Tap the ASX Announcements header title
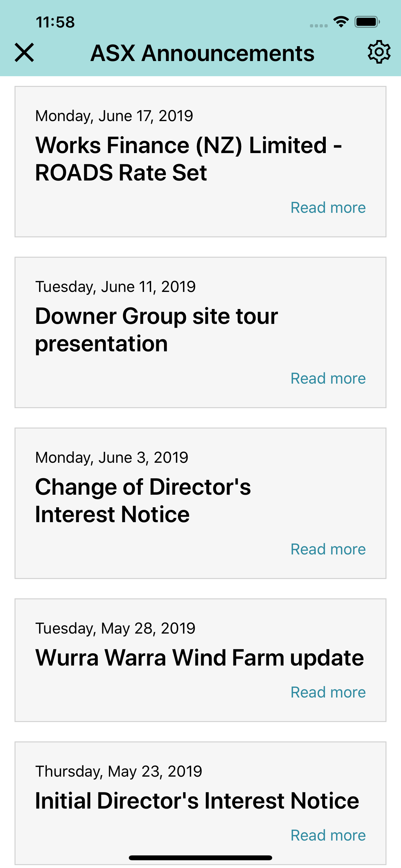Image resolution: width=401 pixels, height=868 pixels. [202, 53]
